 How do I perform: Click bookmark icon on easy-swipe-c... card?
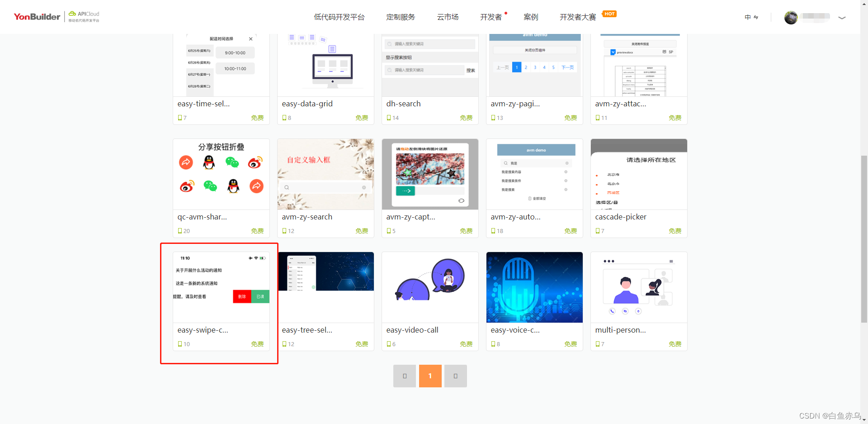click(179, 344)
